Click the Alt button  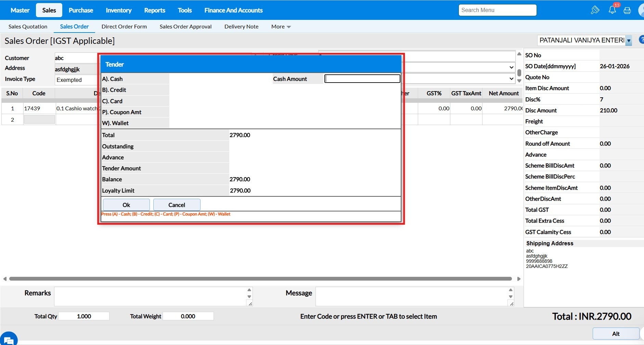click(x=616, y=334)
